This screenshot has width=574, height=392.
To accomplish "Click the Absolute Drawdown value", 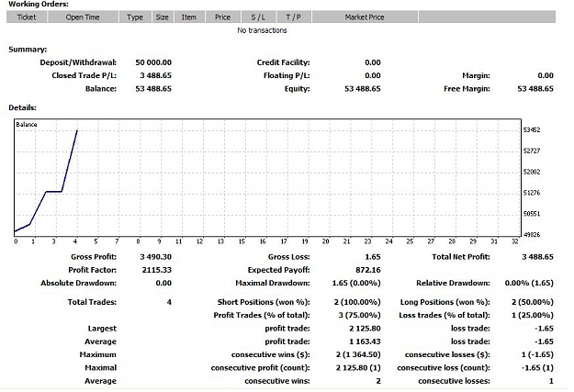I will click(163, 283).
